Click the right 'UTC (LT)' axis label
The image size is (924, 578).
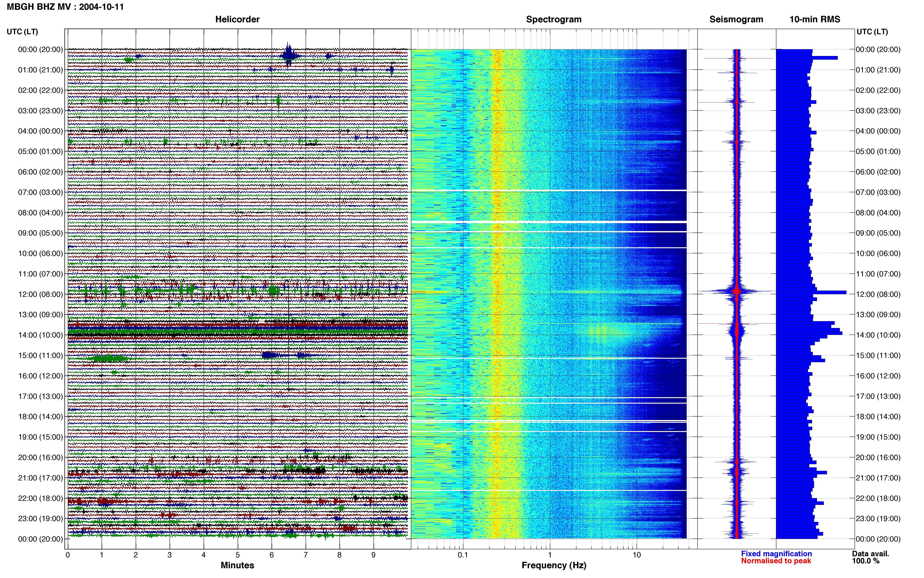point(872,32)
